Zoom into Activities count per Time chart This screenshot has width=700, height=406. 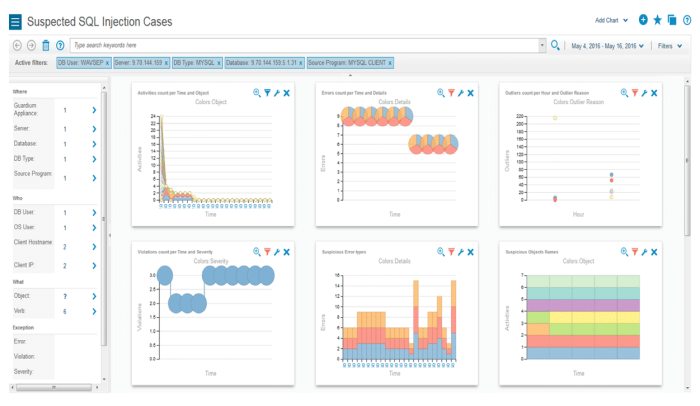[x=257, y=93]
